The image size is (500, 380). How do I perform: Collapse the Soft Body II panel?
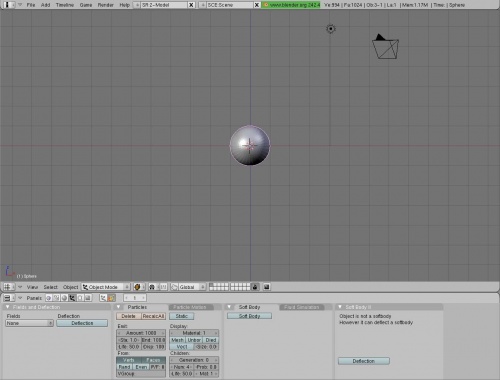[340, 307]
